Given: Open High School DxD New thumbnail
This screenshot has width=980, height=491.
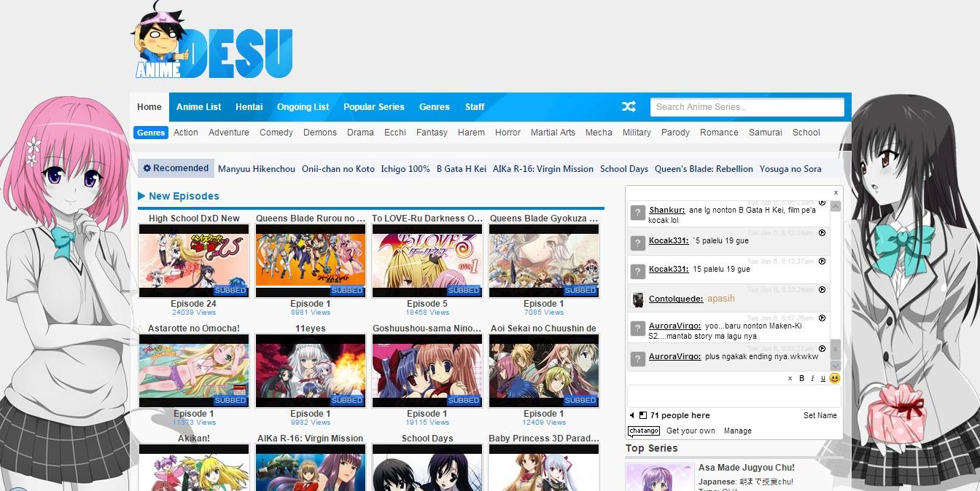Looking at the screenshot, I should (x=194, y=260).
